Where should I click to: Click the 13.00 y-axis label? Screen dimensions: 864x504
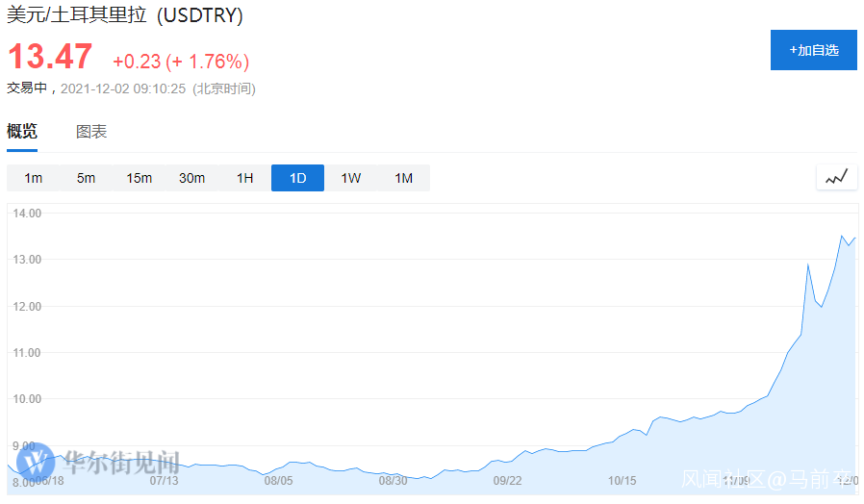coord(27,260)
